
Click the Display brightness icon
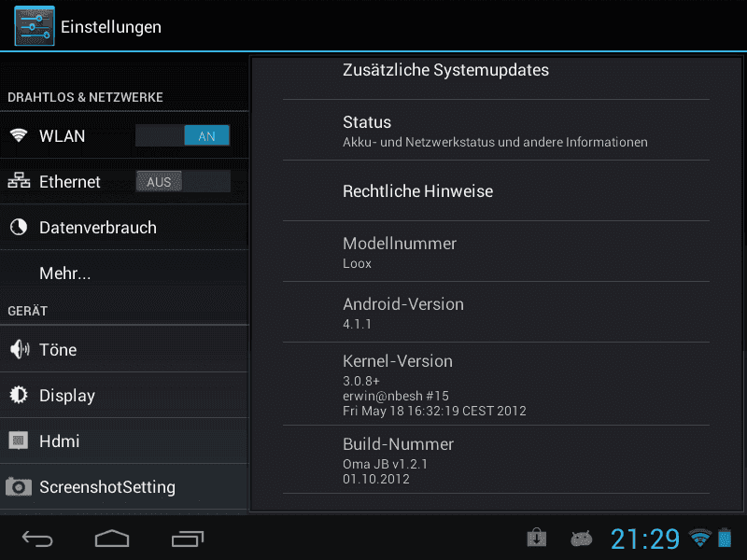coord(19,395)
